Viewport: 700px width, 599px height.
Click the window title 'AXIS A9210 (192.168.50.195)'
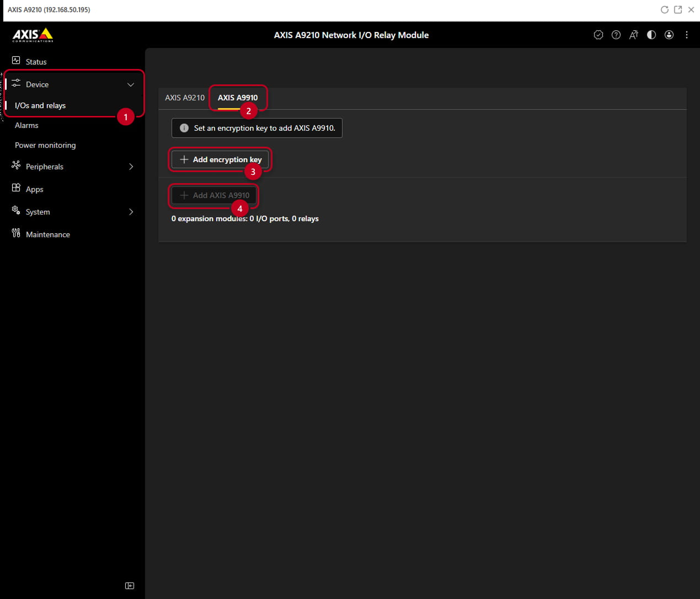pos(49,9)
